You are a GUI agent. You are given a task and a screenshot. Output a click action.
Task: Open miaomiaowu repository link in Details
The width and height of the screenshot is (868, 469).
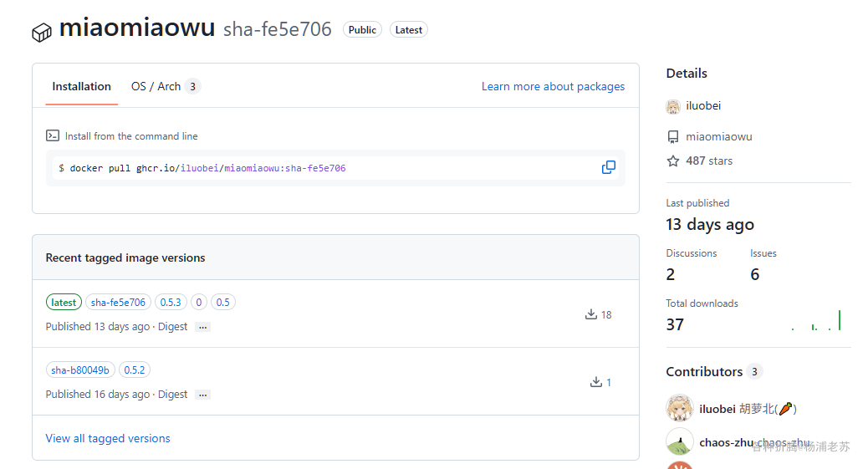pos(719,137)
